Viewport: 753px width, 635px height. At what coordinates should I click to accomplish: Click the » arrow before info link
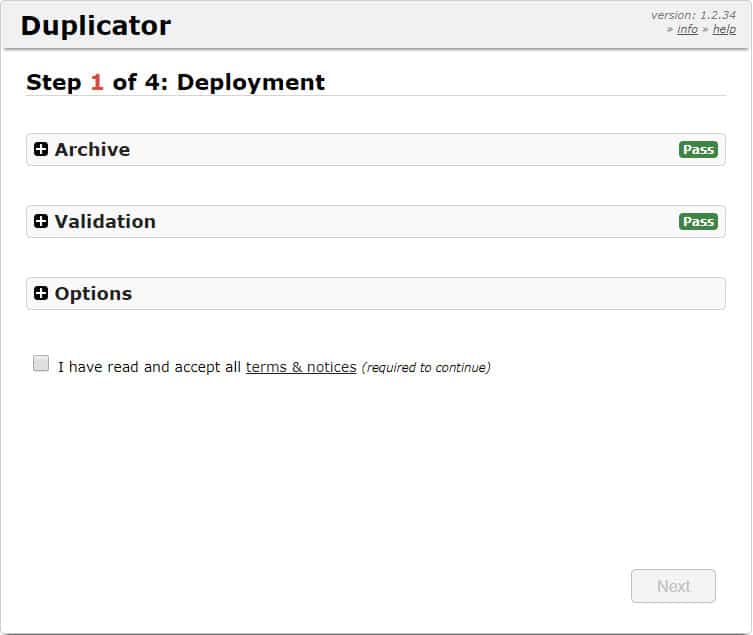[x=670, y=29]
